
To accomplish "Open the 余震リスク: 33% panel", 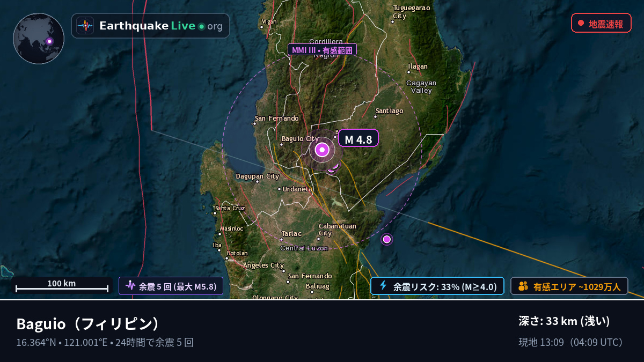I will pyautogui.click(x=437, y=286).
